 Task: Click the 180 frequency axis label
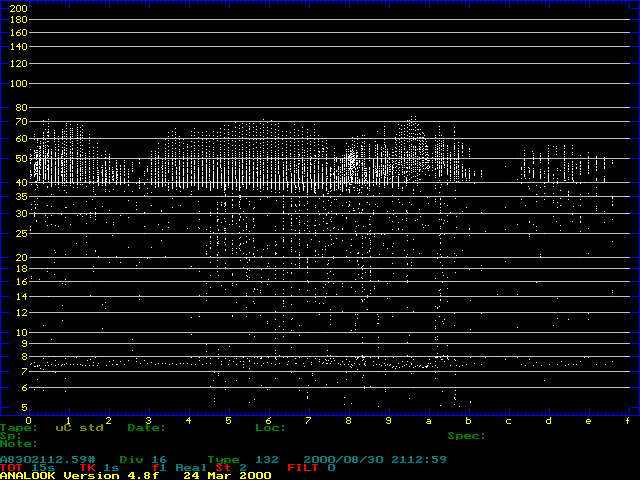coord(18,20)
